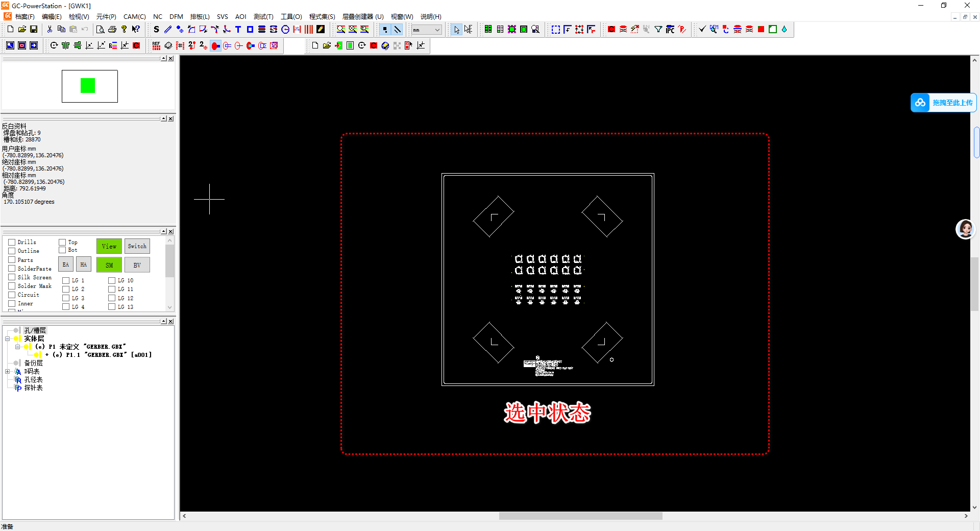Screen dimensions: 980x531
Task: Click the yellow pencil edit icon
Action: [321, 30]
